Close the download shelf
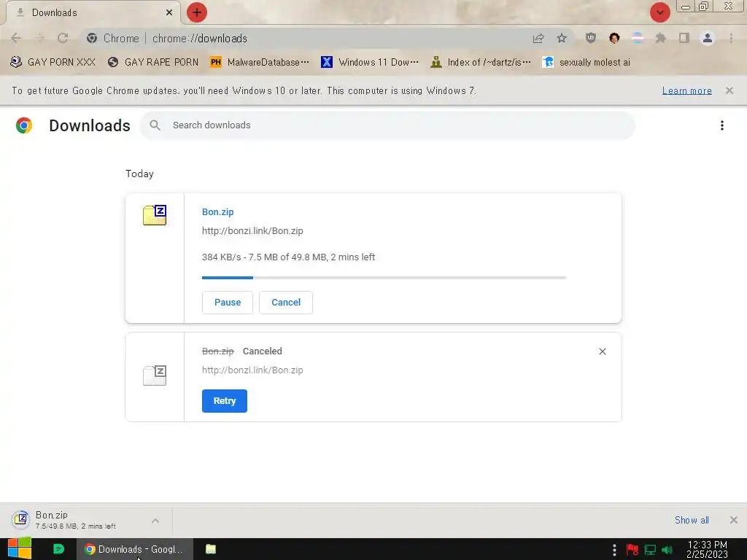 (x=734, y=520)
